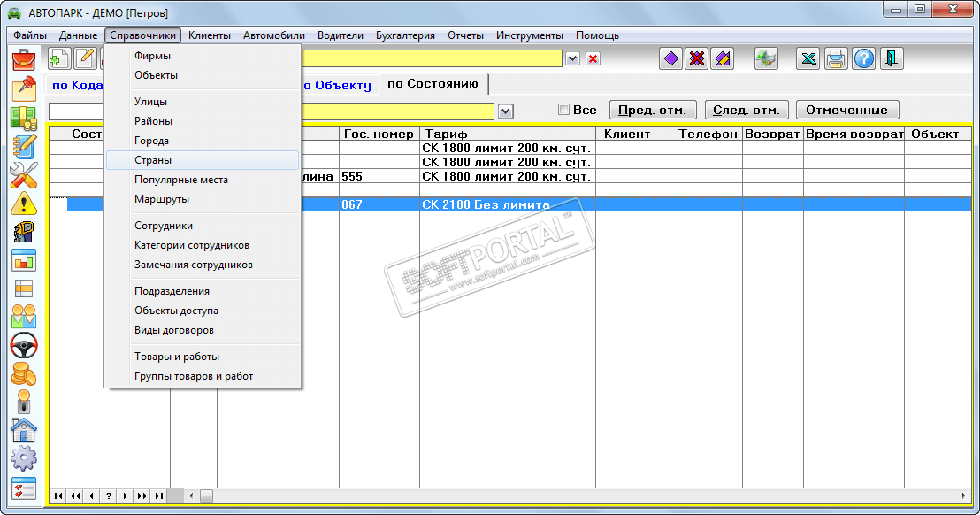Choose Группы товаров и работ entry
Viewport: 980px width, 515px height.
click(203, 376)
